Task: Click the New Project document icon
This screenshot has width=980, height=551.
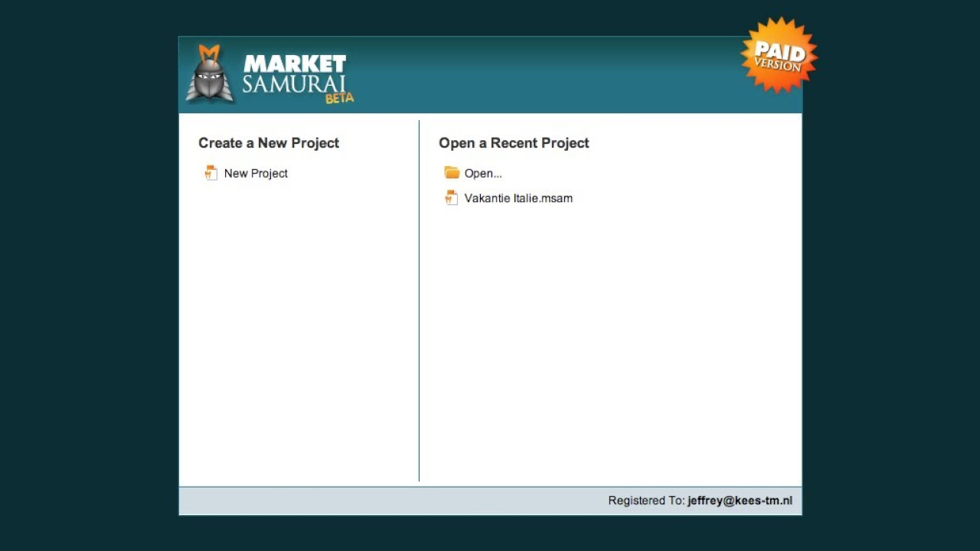Action: click(211, 173)
